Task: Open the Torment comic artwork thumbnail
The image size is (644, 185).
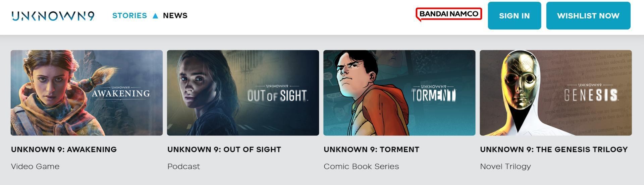Action: [x=399, y=93]
